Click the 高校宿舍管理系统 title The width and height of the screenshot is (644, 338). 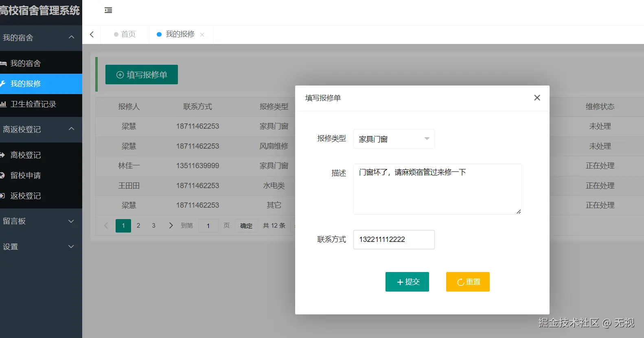tap(40, 10)
